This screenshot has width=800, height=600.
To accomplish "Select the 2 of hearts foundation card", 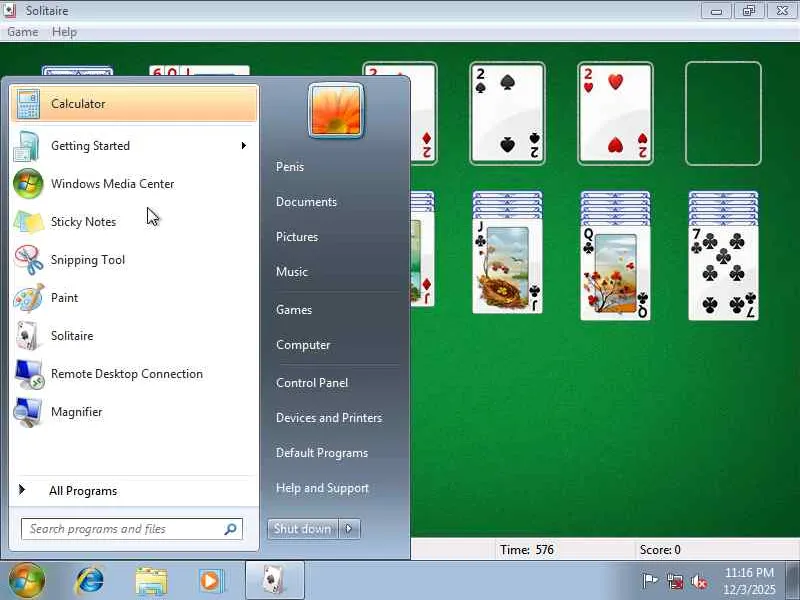I will [615, 114].
